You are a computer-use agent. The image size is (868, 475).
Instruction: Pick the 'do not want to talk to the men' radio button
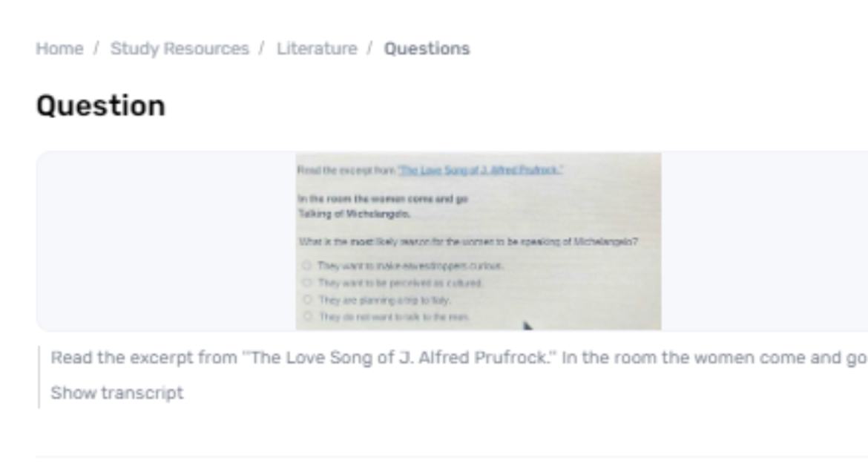coord(307,317)
